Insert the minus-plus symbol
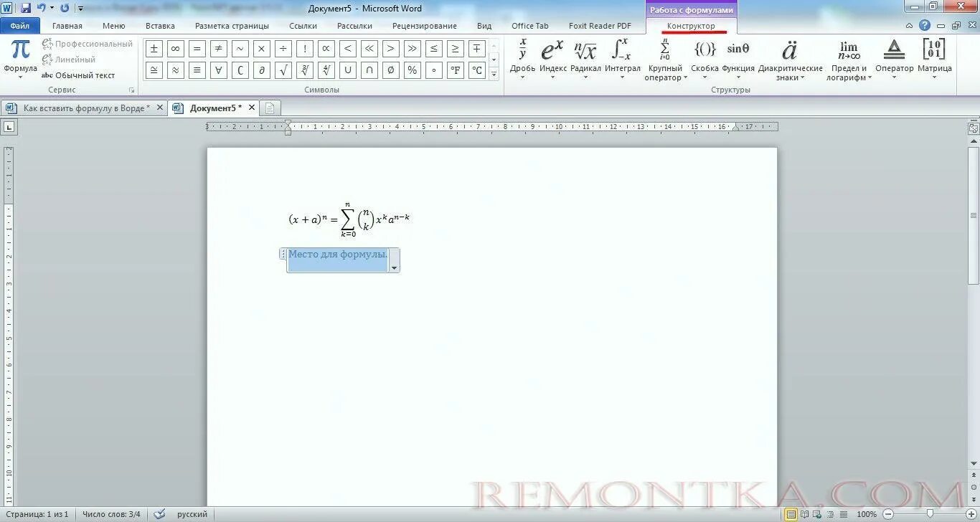The height and width of the screenshot is (522, 980). click(x=476, y=49)
